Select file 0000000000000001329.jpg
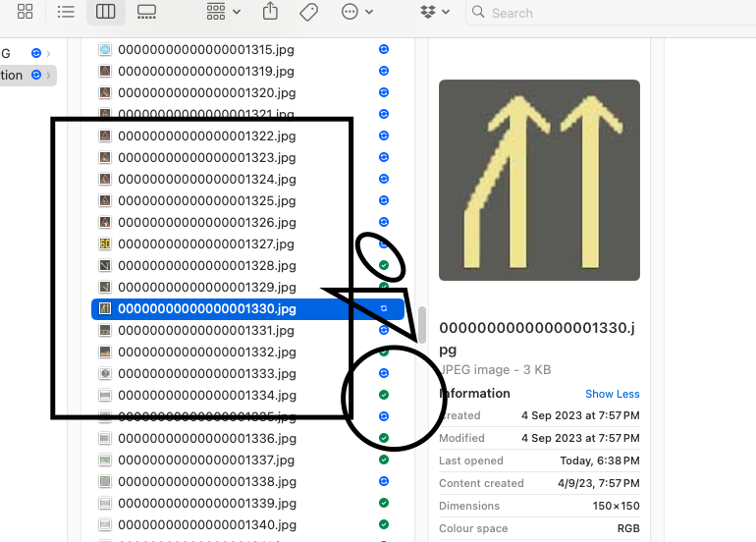Screen dimensions: 756x542 click(x=207, y=288)
